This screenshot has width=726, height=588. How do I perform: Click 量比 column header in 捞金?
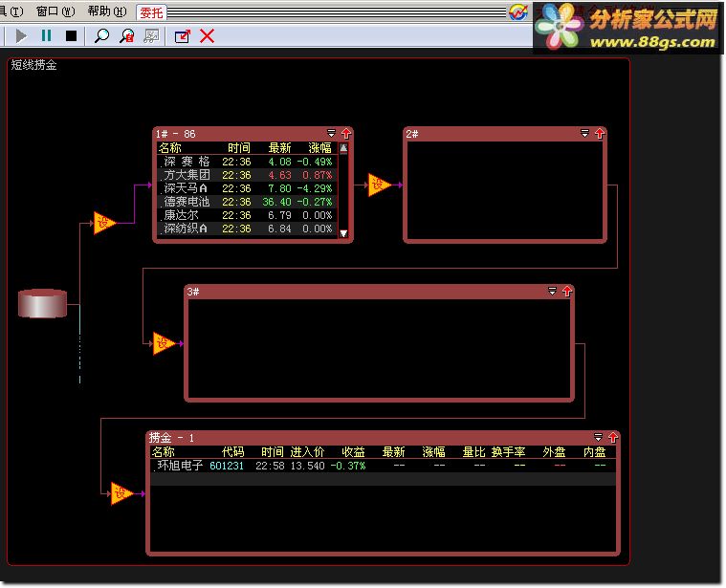(474, 452)
